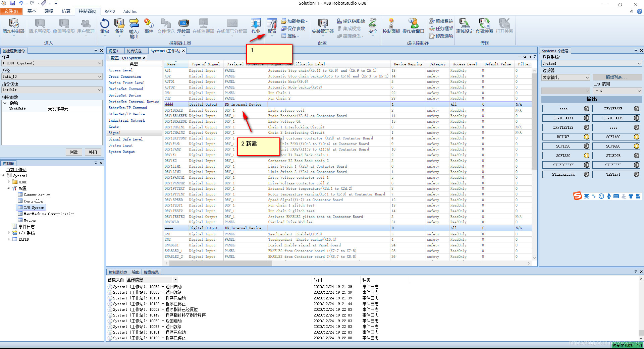Toggle the TESTEN1 output signal
Screen dimensions: 644x349
click(616, 174)
